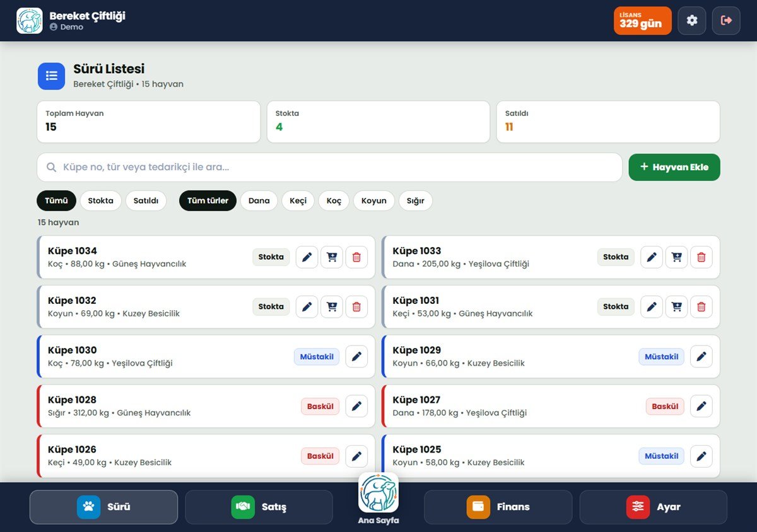Edit Küpe 1025 with the pencil icon

[701, 456]
